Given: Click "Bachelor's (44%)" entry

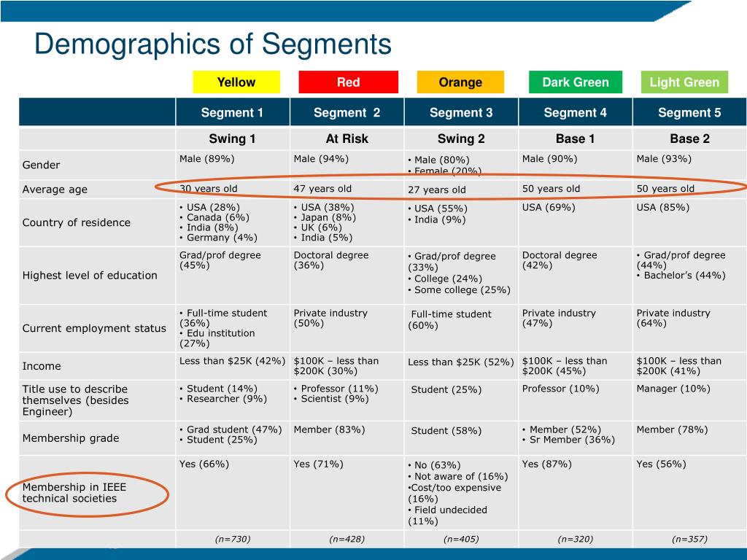Looking at the screenshot, I should pyautogui.click(x=681, y=275).
